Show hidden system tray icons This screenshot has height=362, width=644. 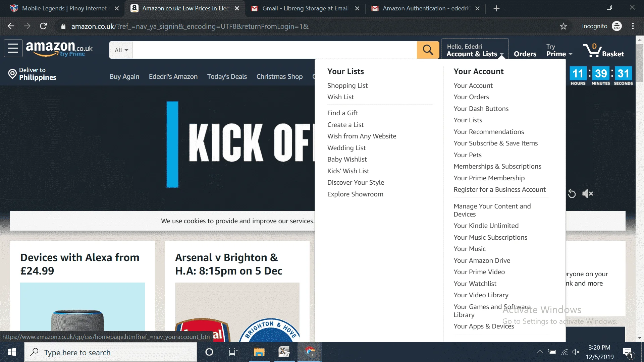click(540, 352)
